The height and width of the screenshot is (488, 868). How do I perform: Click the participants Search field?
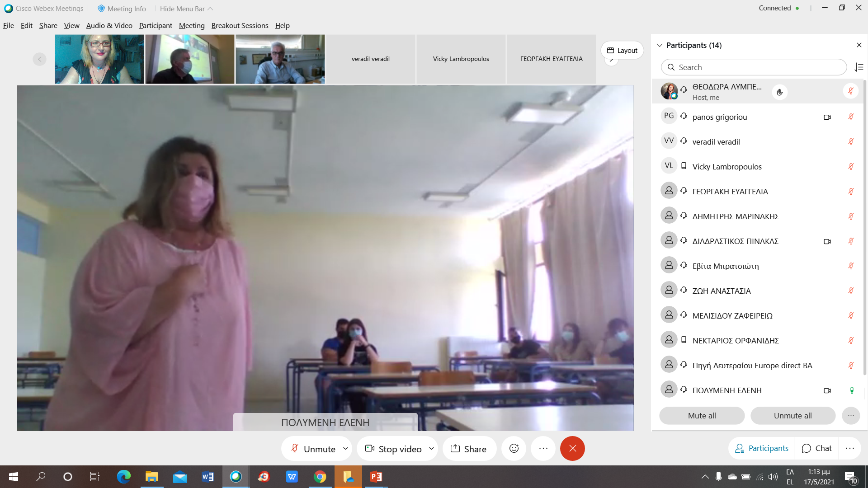point(754,67)
